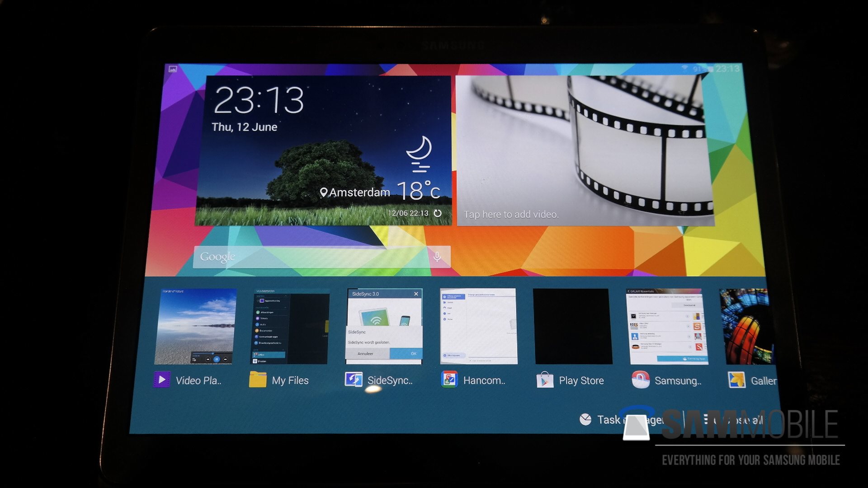Tap the Play Store shopping bag icon
The height and width of the screenshot is (488, 868).
click(545, 380)
